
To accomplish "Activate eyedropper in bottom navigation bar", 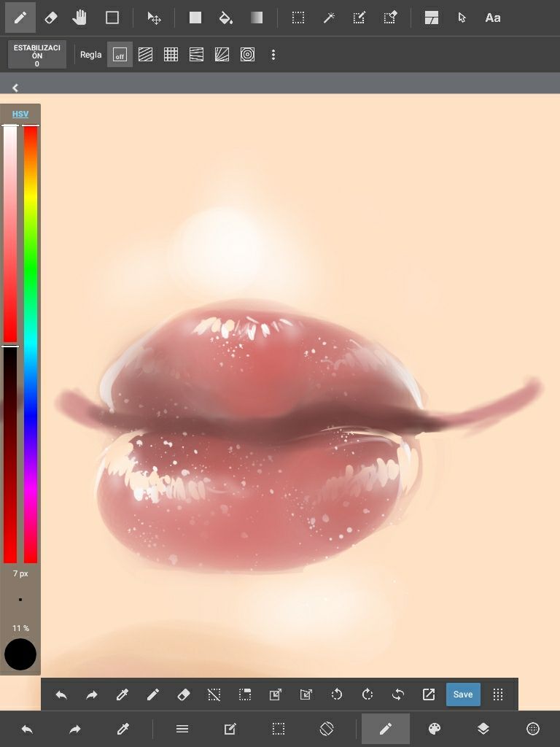I will (x=123, y=729).
